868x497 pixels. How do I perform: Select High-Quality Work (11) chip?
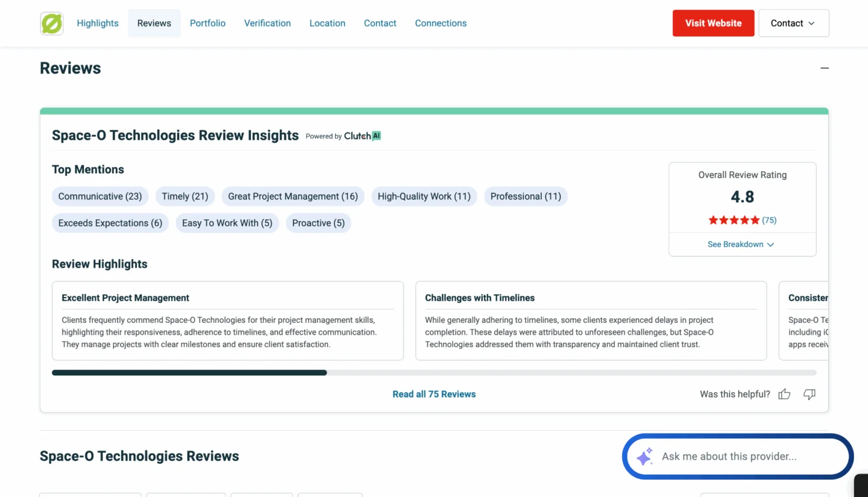pyautogui.click(x=424, y=196)
